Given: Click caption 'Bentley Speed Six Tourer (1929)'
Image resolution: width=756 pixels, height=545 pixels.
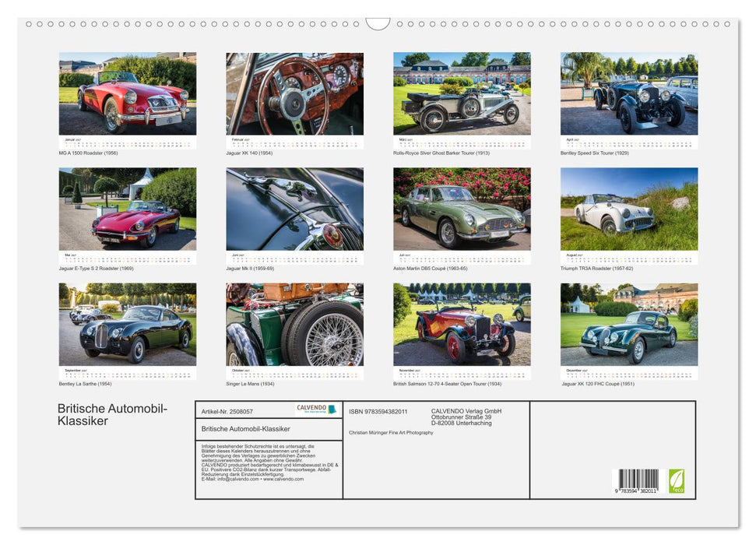Looking at the screenshot, I should click(x=595, y=153).
